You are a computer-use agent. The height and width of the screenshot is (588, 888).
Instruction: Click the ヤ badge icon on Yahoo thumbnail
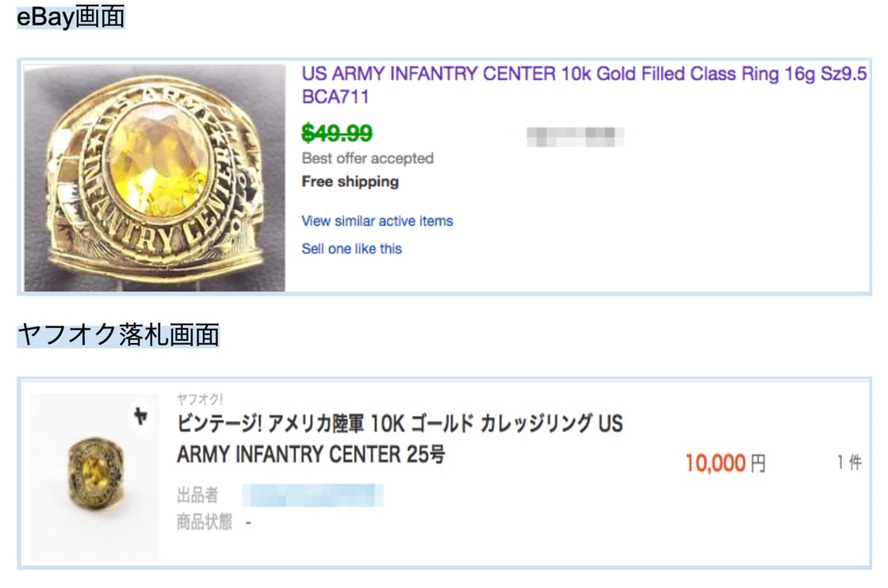point(141,416)
